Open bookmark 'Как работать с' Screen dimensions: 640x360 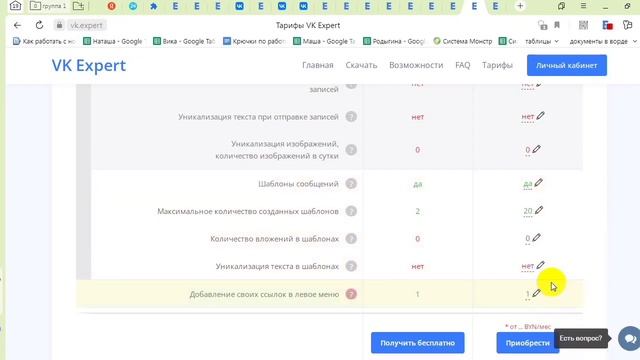(44, 41)
